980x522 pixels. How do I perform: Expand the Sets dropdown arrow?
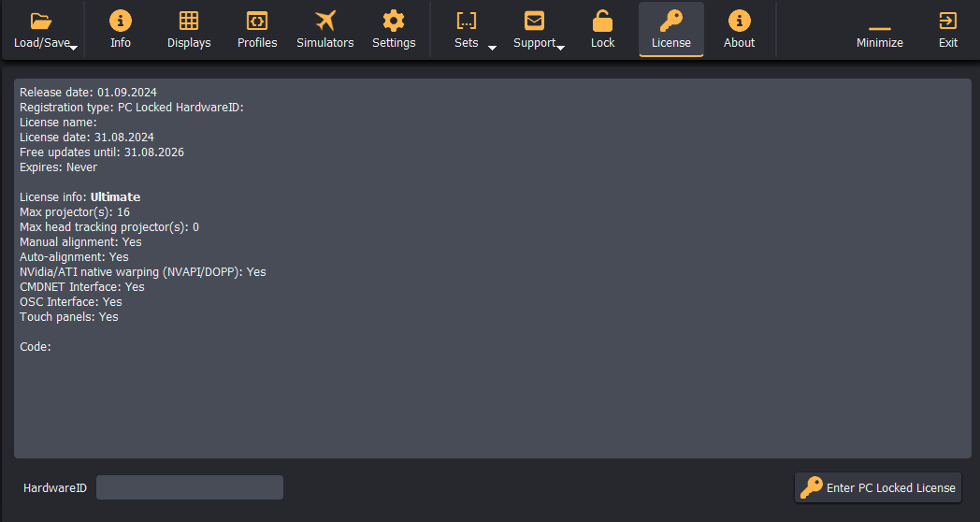click(492, 48)
